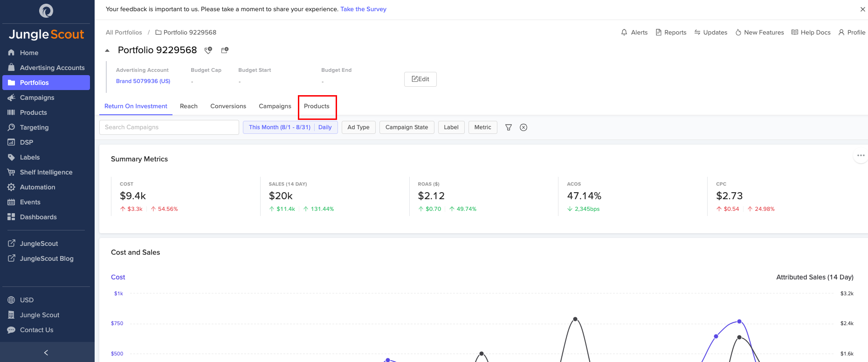
Task: Switch to the Conversions tab
Action: [228, 106]
